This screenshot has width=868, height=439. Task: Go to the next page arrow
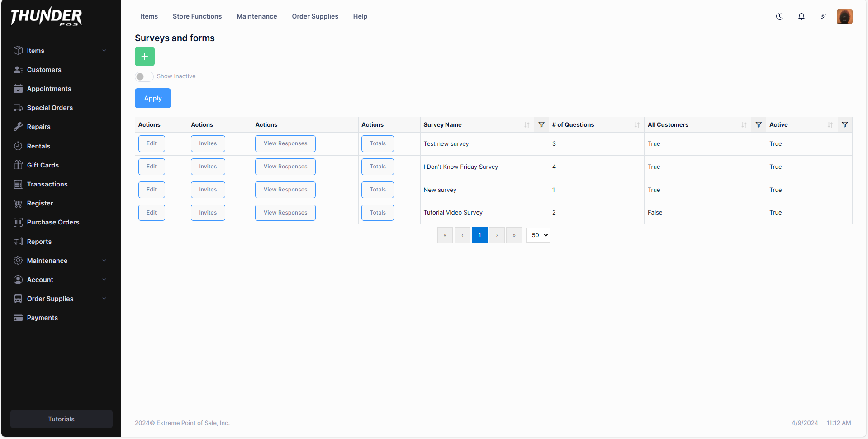497,235
